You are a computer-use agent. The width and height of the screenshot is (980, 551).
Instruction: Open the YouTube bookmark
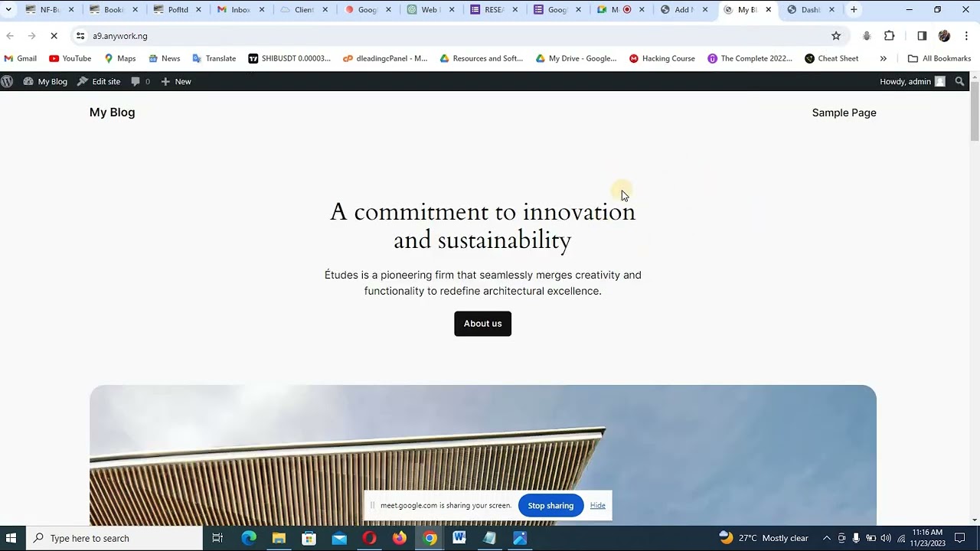click(x=70, y=58)
